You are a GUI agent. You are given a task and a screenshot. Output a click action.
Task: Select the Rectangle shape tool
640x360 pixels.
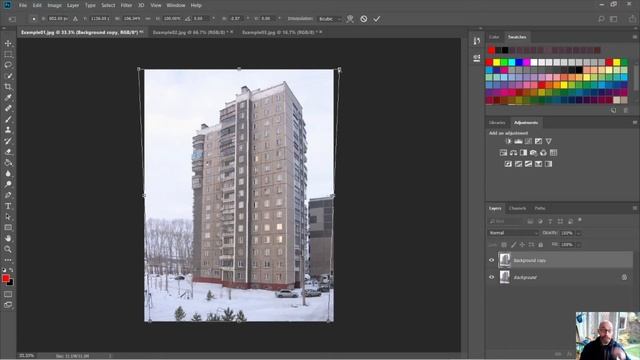[8, 227]
